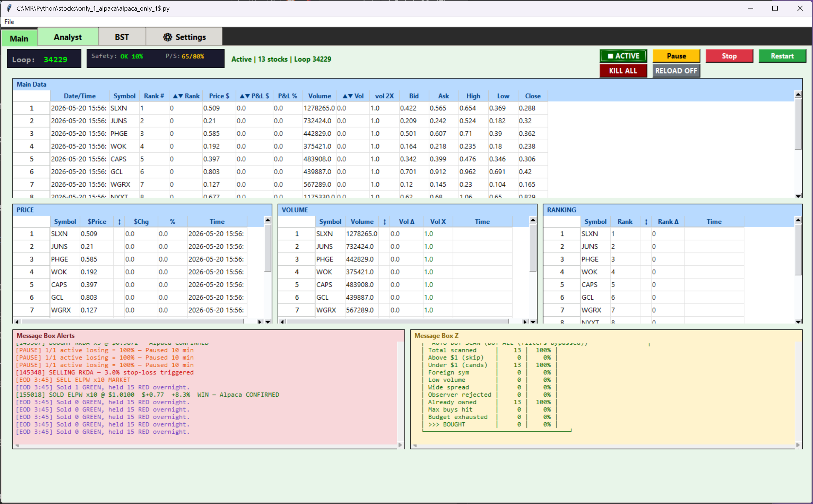Click RANKING panel Rank column header
813x504 pixels.
[625, 222]
